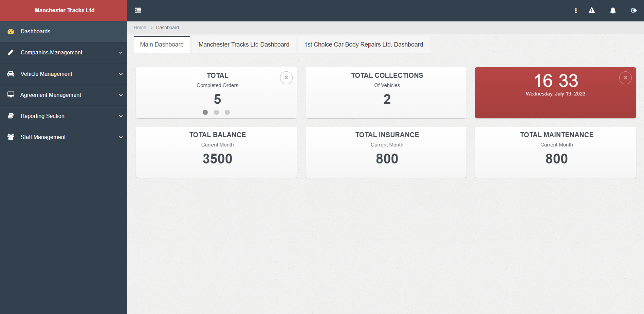The height and width of the screenshot is (314, 644).
Task: Click the Manchester Tracks Ltd brand header
Action: (x=63, y=10)
